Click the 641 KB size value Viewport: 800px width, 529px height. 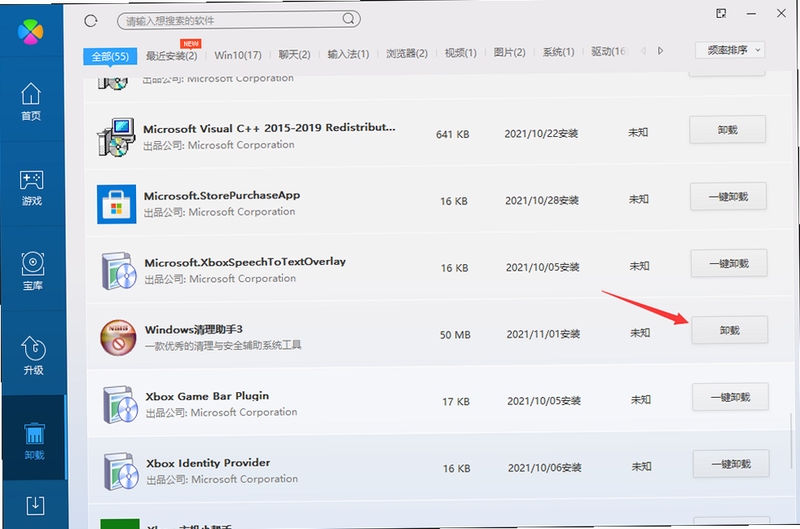tap(453, 134)
